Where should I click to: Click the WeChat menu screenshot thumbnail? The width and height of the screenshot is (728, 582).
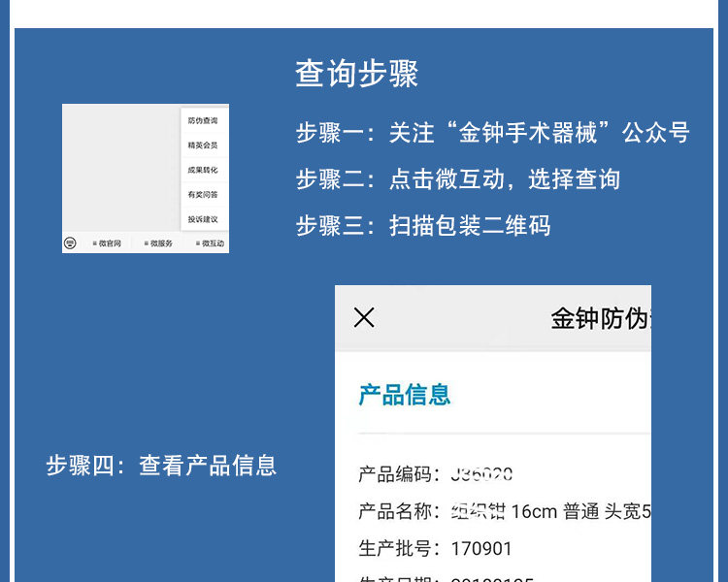coord(146,178)
